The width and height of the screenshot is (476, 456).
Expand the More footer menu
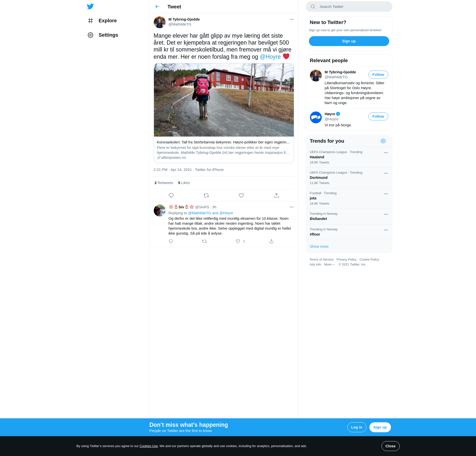click(329, 265)
